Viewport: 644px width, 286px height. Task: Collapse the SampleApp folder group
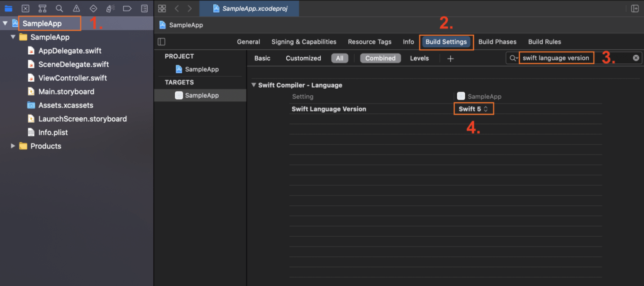[x=13, y=37]
